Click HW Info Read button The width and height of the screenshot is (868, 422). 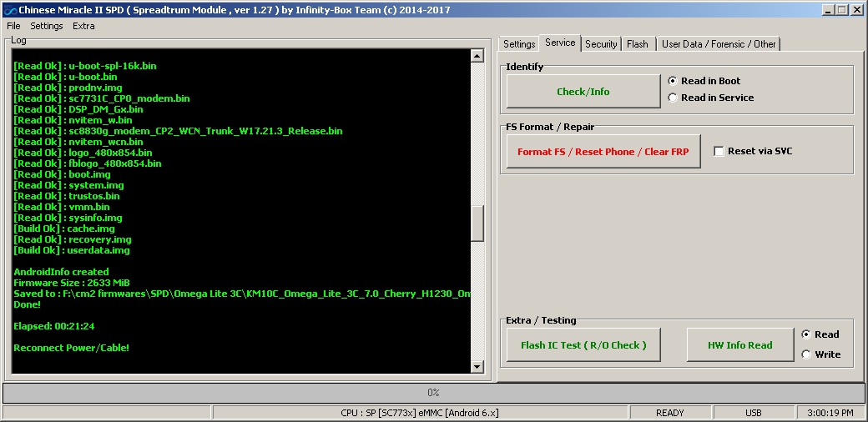tap(739, 345)
